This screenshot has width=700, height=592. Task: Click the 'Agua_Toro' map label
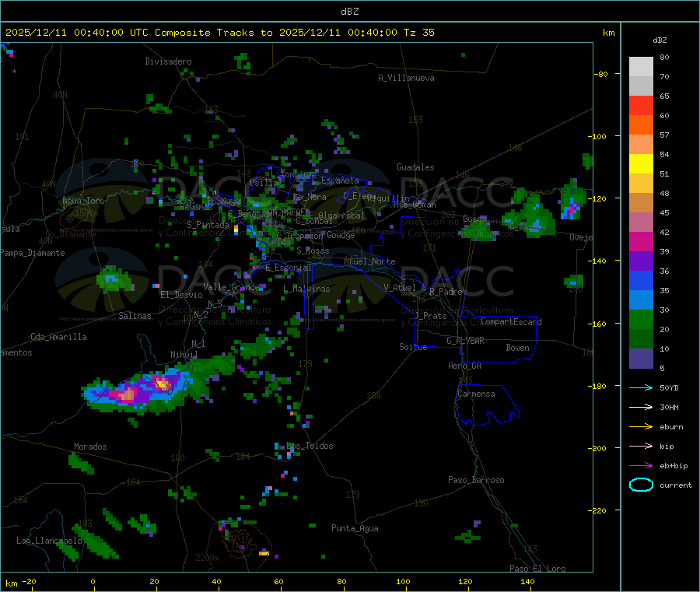pyautogui.click(x=83, y=201)
